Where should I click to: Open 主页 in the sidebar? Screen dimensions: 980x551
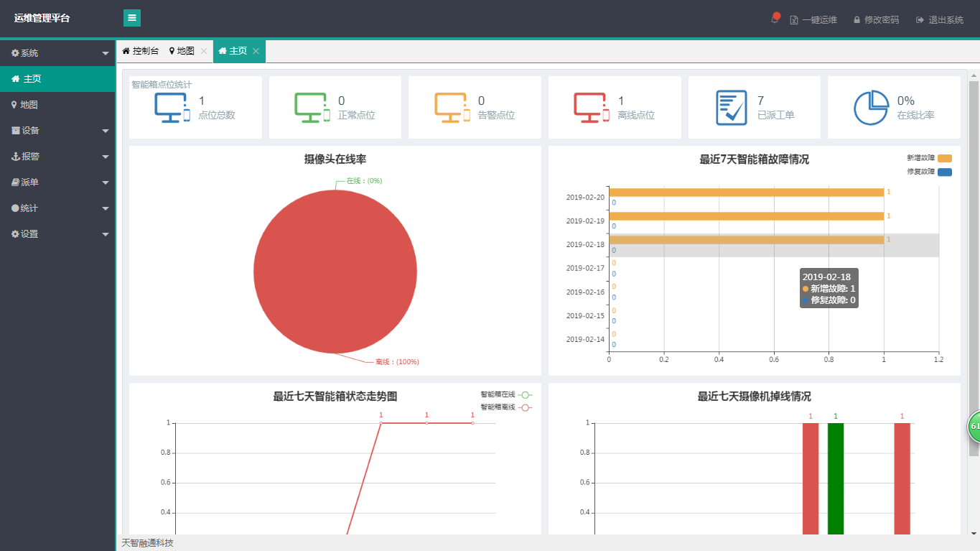click(57, 79)
